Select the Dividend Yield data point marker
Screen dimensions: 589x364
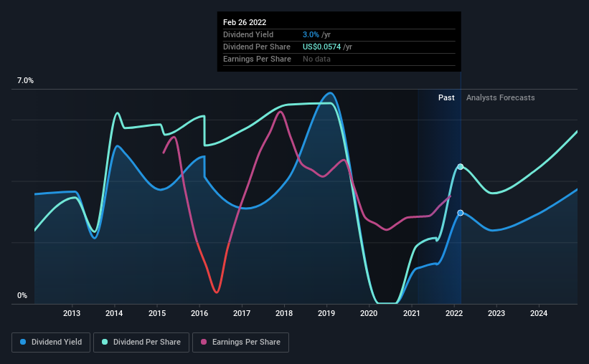pyautogui.click(x=460, y=213)
